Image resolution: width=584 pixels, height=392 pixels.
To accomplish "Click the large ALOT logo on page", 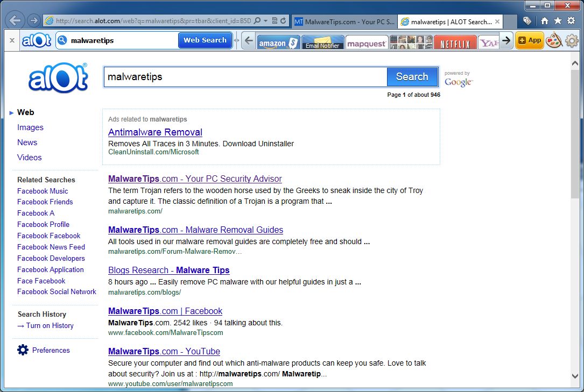I will (58, 77).
